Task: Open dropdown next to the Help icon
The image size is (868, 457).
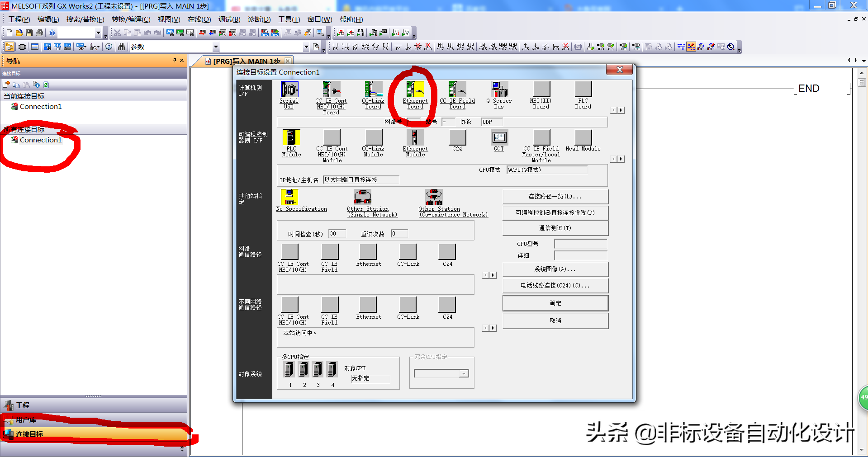Action: pyautogui.click(x=98, y=33)
